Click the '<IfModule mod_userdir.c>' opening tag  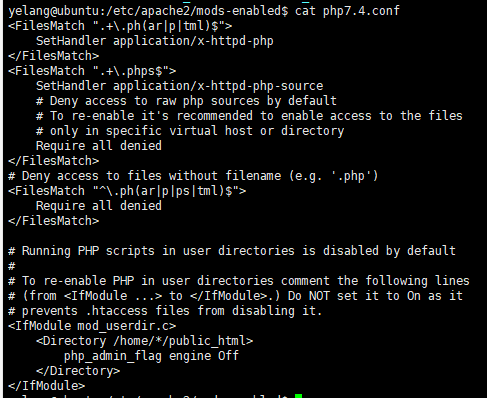(92, 326)
